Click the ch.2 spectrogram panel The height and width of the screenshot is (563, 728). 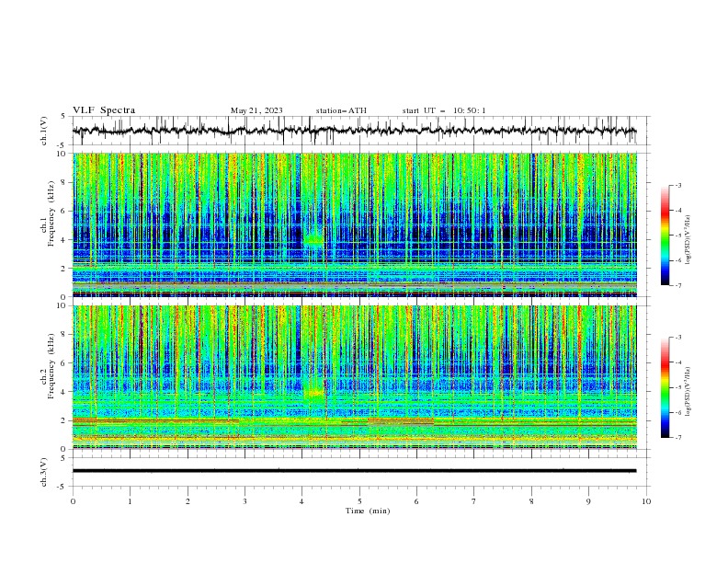pos(355,377)
